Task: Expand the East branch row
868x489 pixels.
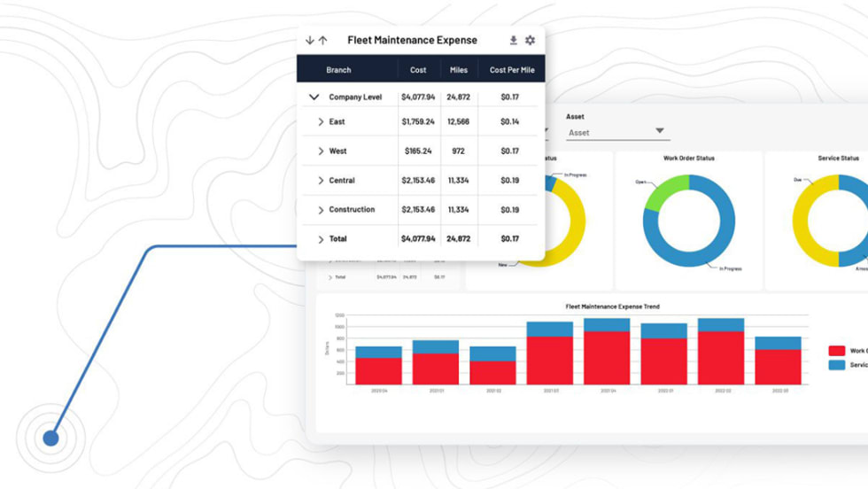Action: pos(321,122)
